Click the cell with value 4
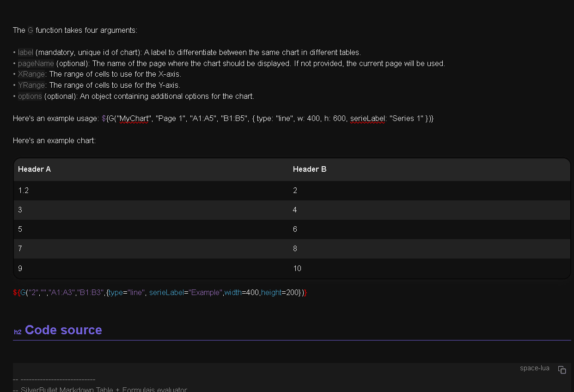 click(295, 210)
